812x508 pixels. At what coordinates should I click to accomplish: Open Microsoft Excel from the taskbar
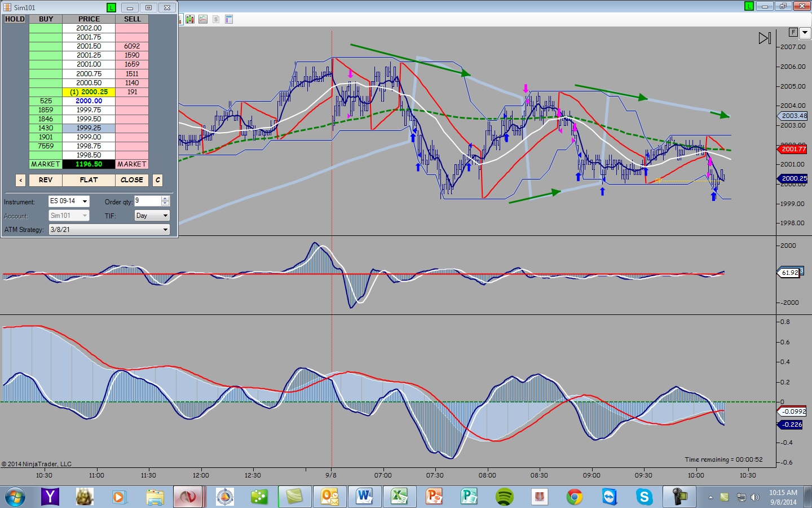pyautogui.click(x=399, y=497)
